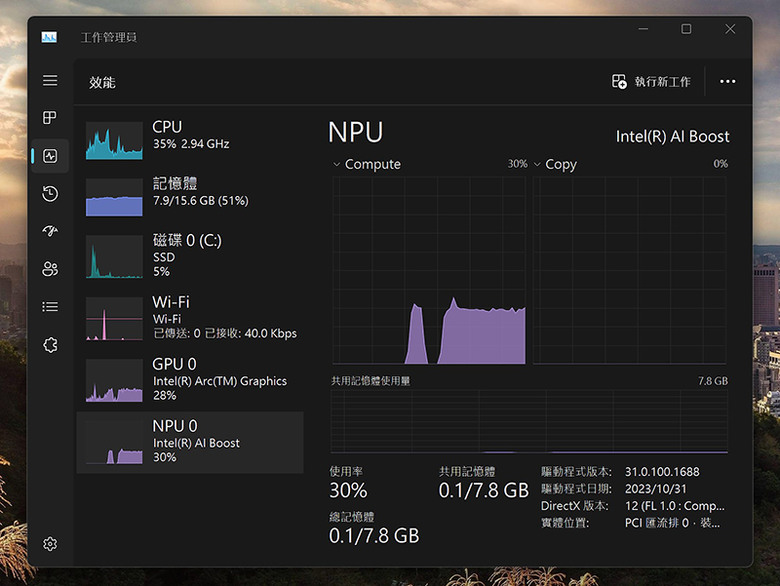Click the GPU 0 mini graph thumbnail

click(114, 381)
